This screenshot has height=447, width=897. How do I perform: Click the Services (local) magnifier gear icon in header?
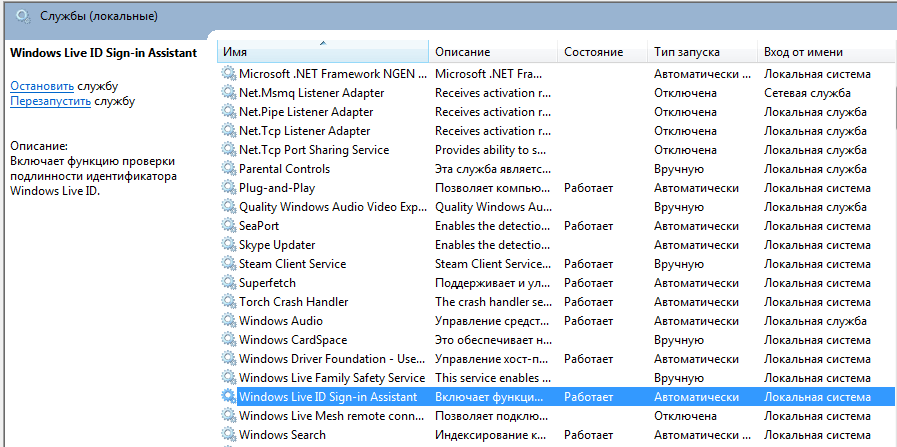point(23,17)
